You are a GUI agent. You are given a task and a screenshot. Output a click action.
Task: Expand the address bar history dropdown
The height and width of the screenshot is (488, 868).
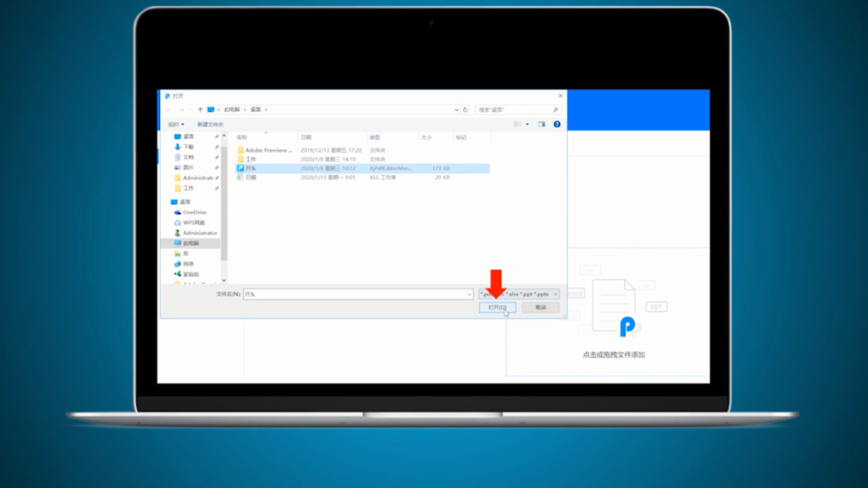(x=456, y=110)
